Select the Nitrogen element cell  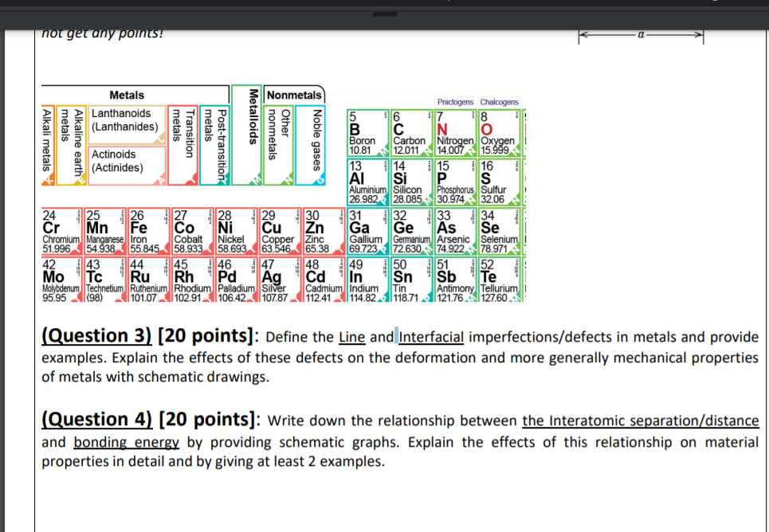(456, 133)
